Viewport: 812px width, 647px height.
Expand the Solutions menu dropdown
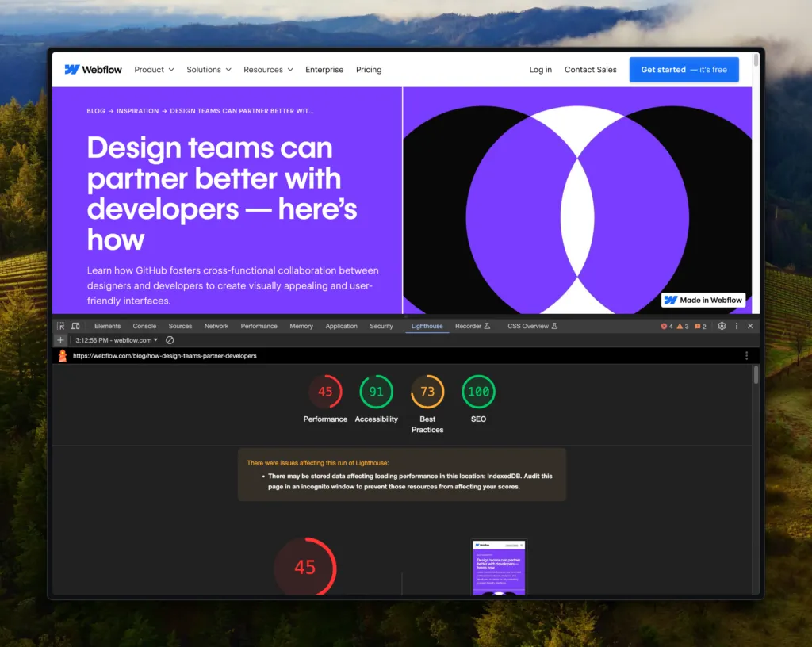[x=209, y=69]
